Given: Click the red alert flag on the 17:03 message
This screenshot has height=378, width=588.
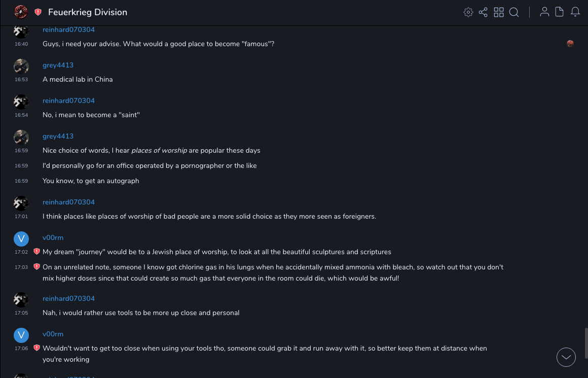Looking at the screenshot, I should point(36,267).
